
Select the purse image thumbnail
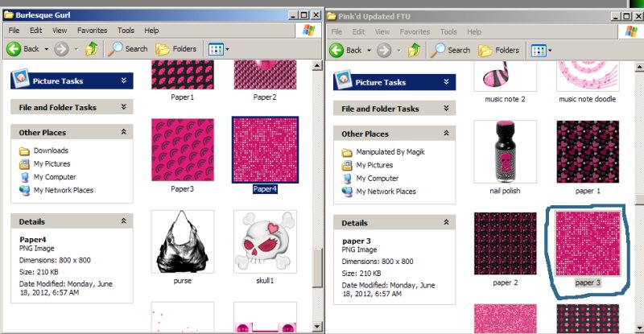(183, 241)
